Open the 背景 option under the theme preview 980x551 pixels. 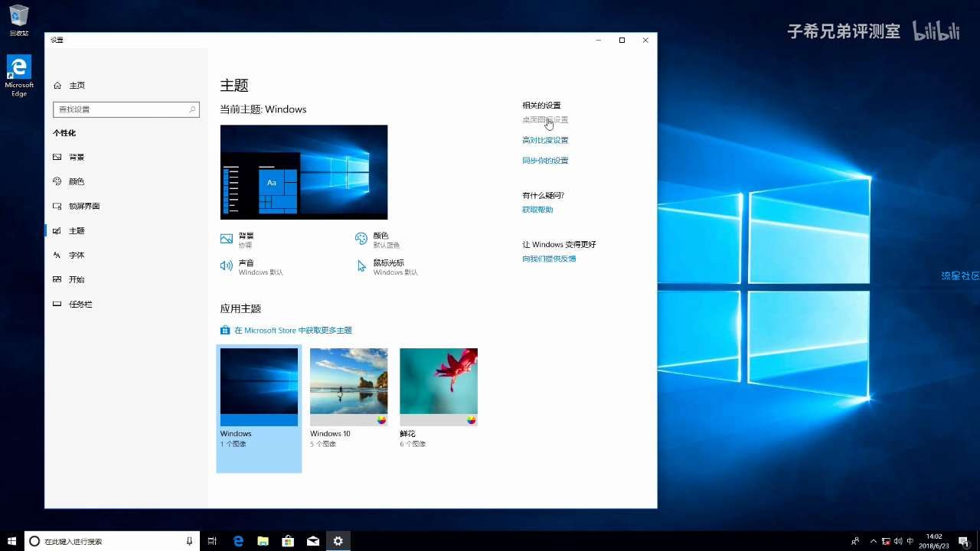pos(237,240)
